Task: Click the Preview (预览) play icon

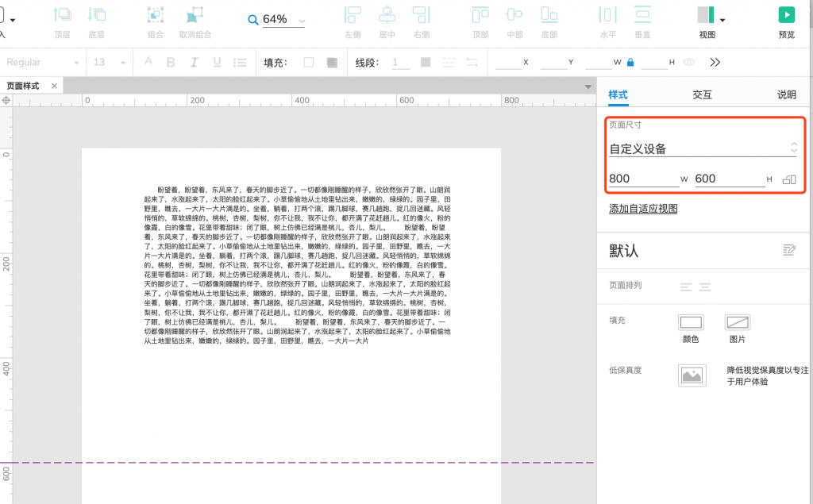Action: point(786,15)
